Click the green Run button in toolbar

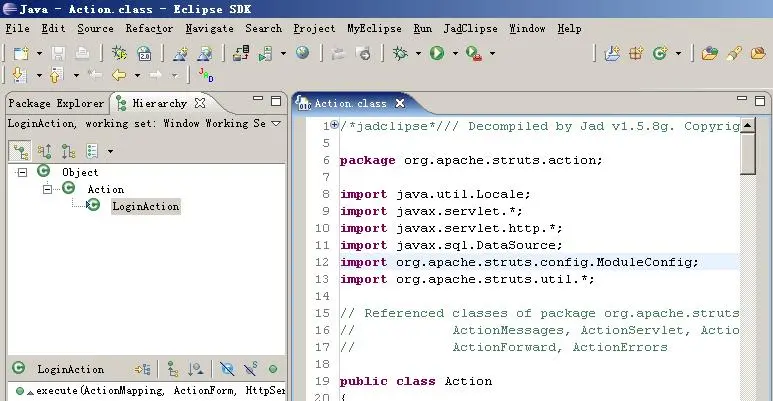coord(437,53)
